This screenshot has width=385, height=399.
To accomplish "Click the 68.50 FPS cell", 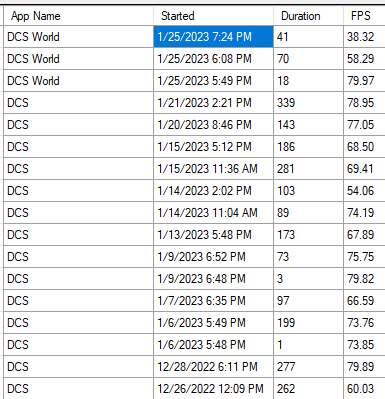I will [x=364, y=146].
